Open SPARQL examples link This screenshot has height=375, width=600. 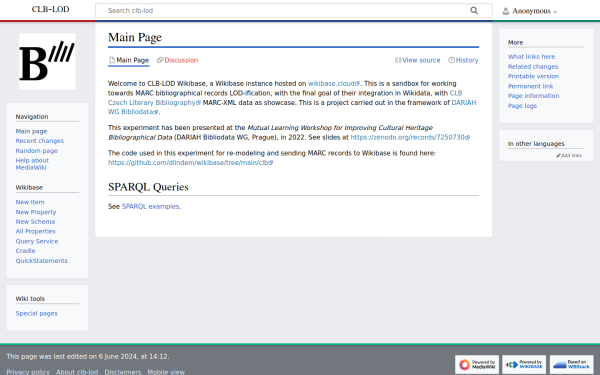tap(150, 206)
